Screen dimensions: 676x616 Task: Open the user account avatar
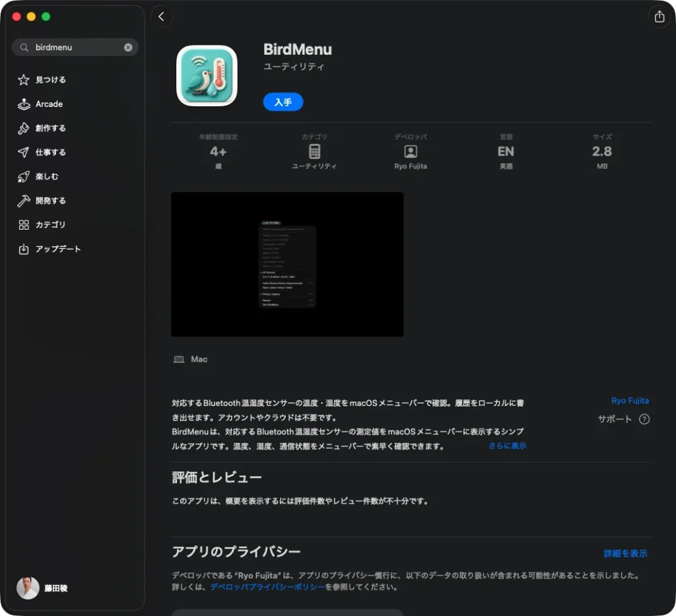pos(28,588)
